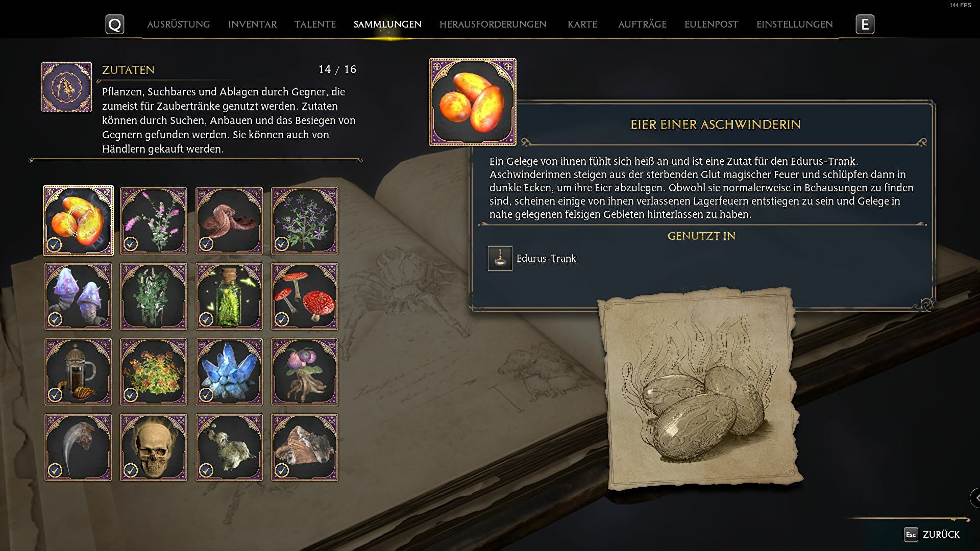Open the Einstellungen tab
The width and height of the screenshot is (980, 551).
point(795,24)
